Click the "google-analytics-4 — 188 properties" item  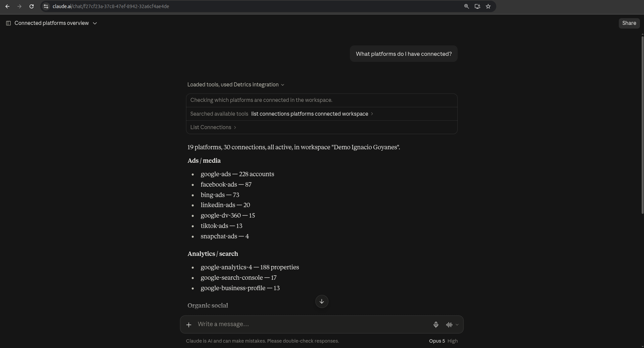tap(250, 267)
